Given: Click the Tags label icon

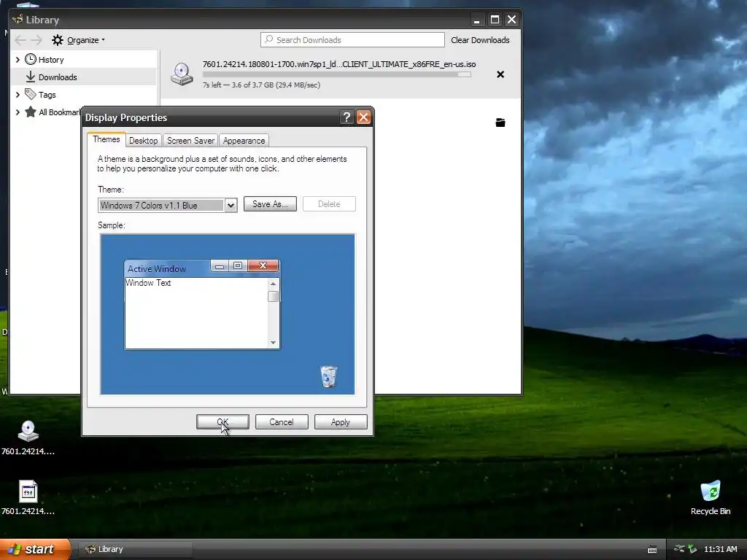Looking at the screenshot, I should [x=31, y=94].
